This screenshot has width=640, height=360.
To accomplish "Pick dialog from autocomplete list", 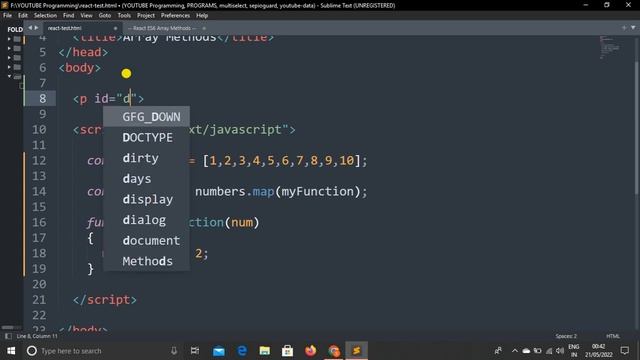I will [146, 220].
